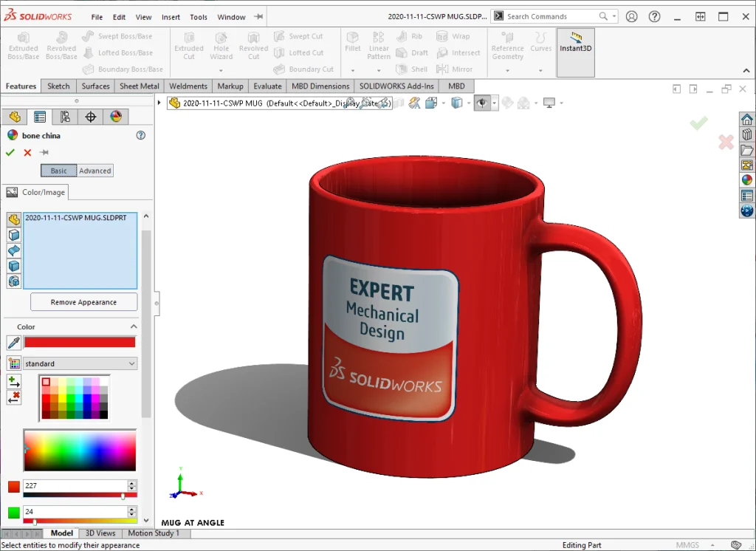756x551 pixels.
Task: Open SOLIDWORKS Resources home icon
Action: [x=746, y=120]
